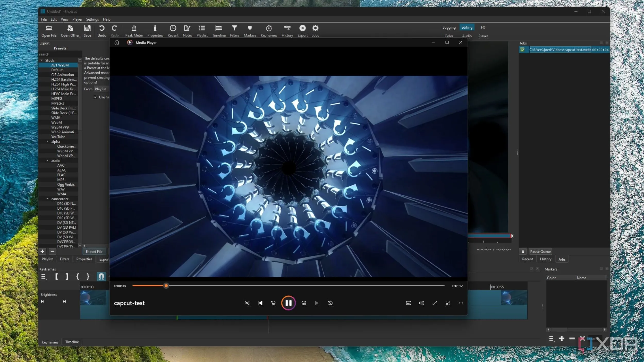Toggle the capcut-test.webm job checkbox

[x=522, y=50]
